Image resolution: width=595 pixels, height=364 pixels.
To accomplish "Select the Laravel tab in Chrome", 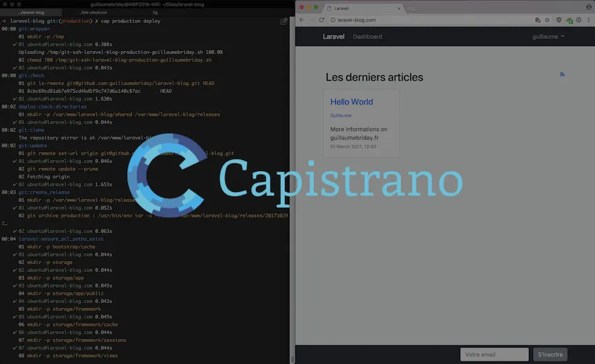I will 364,9.
